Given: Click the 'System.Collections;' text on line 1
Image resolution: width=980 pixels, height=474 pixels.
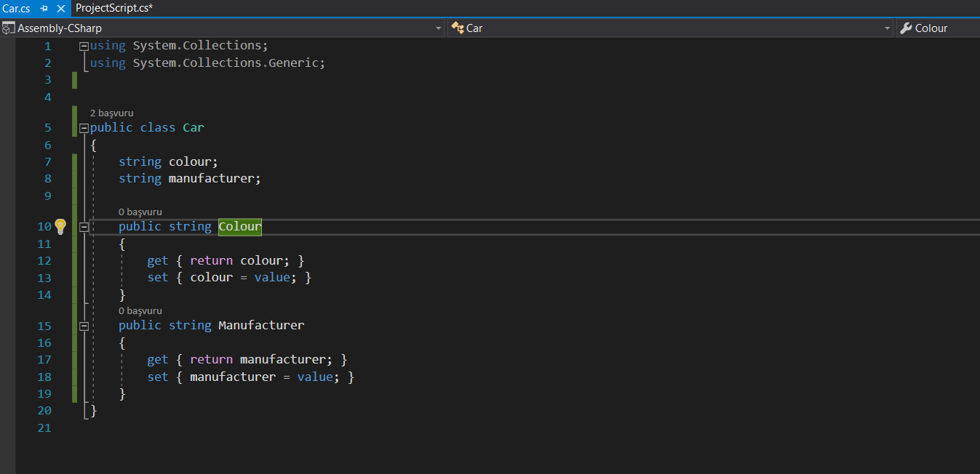Looking at the screenshot, I should pos(201,45).
